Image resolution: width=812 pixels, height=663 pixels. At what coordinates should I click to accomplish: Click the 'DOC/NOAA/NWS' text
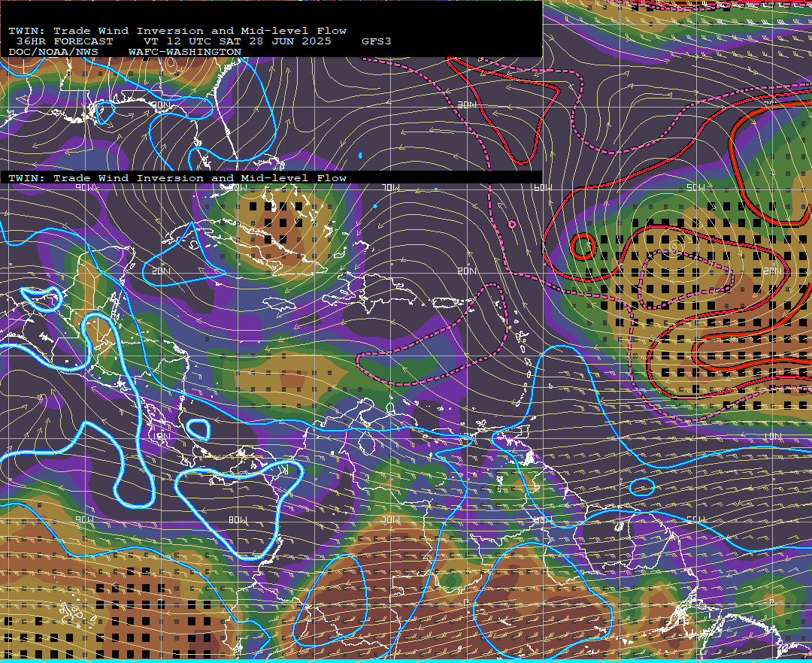[x=53, y=53]
